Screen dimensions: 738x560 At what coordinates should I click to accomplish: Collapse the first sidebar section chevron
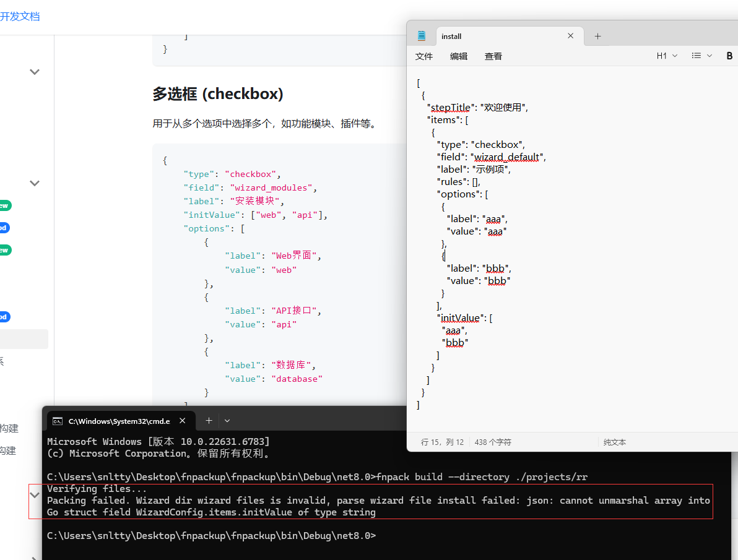click(35, 72)
